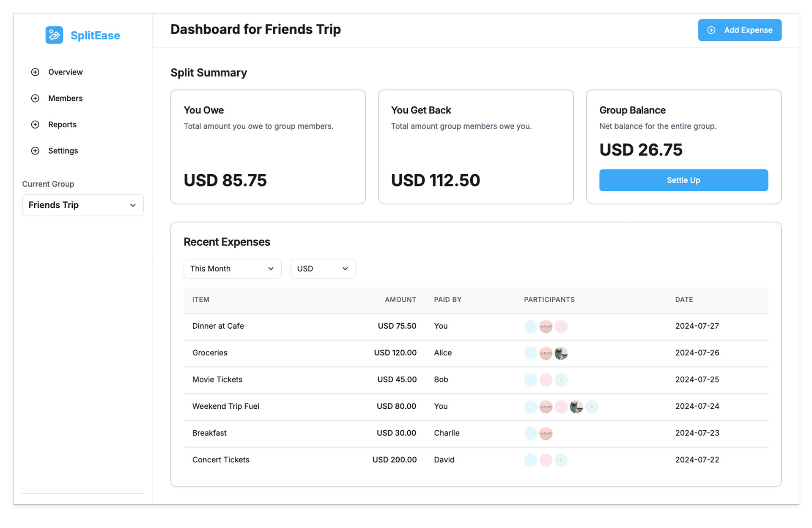Viewport: 812px width, 528px height.
Task: Click the plus icon beside Settings
Action: click(35, 151)
